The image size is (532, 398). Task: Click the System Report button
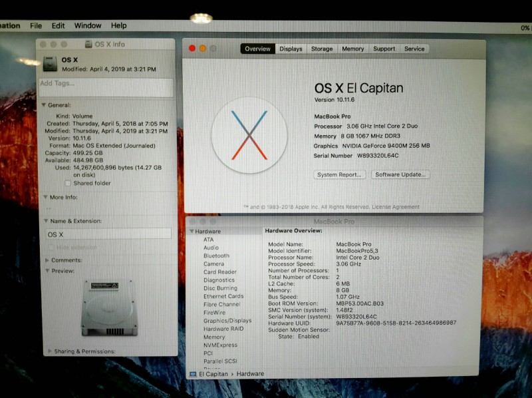tap(339, 174)
